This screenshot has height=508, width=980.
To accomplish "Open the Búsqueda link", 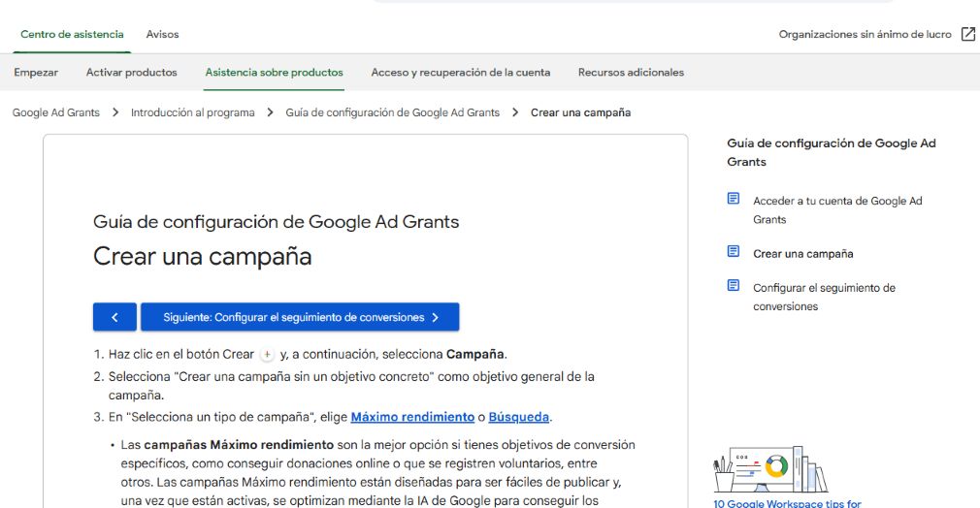I will 519,417.
